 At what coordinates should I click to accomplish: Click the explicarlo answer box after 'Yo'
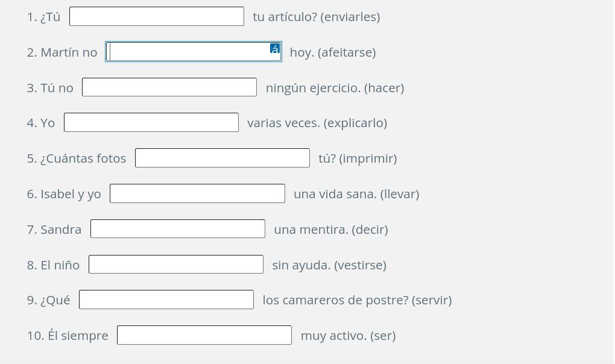(151, 122)
